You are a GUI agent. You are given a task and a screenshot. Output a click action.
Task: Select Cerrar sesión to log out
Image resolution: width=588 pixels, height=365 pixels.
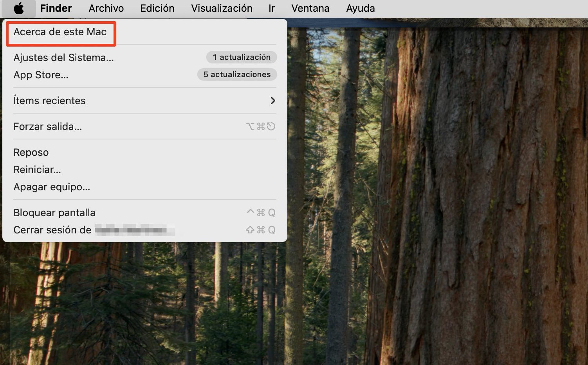53,230
